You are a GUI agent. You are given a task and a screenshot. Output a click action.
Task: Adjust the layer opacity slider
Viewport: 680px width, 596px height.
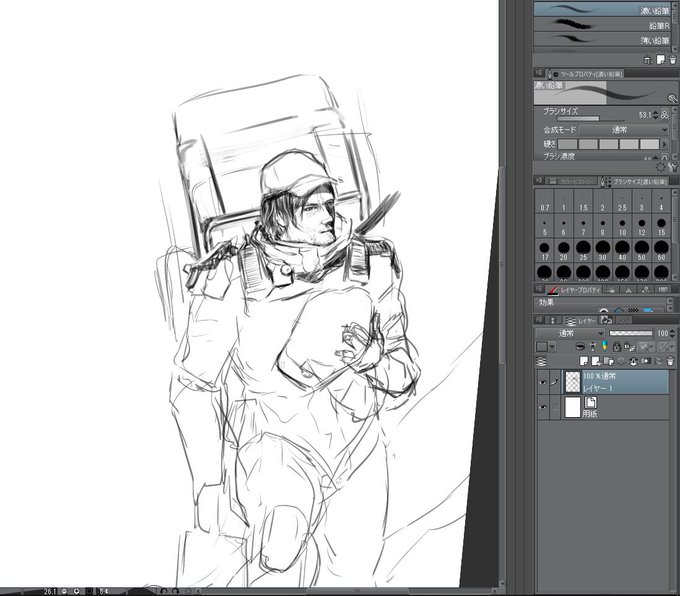coord(631,333)
